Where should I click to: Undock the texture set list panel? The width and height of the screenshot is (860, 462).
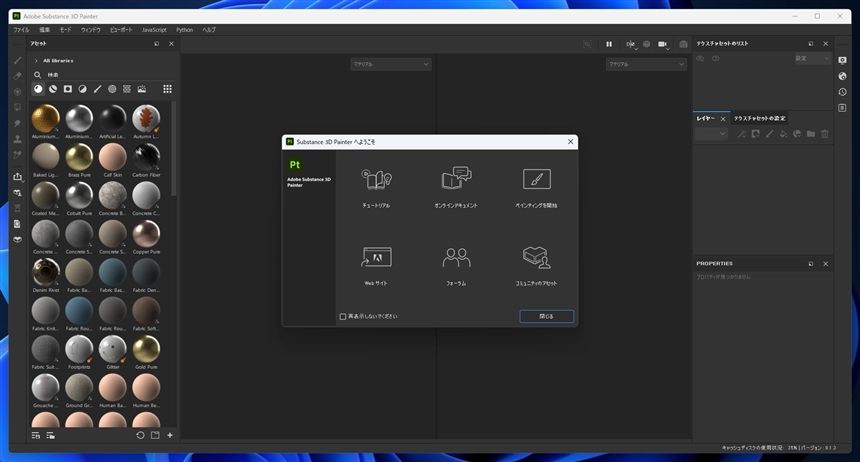point(811,44)
